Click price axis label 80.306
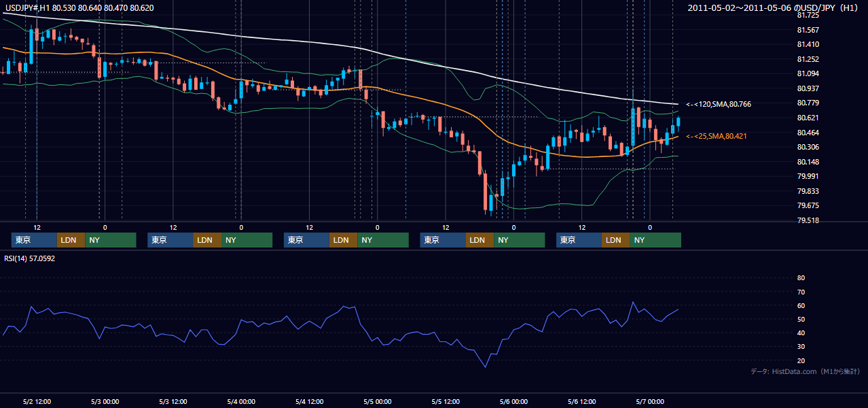This screenshot has height=408, width=868. (808, 147)
